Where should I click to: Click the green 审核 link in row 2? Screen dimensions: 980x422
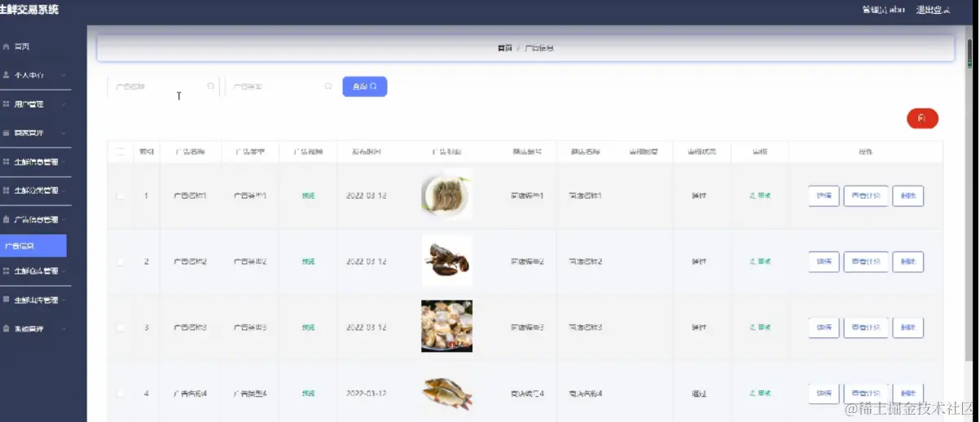[x=760, y=262]
